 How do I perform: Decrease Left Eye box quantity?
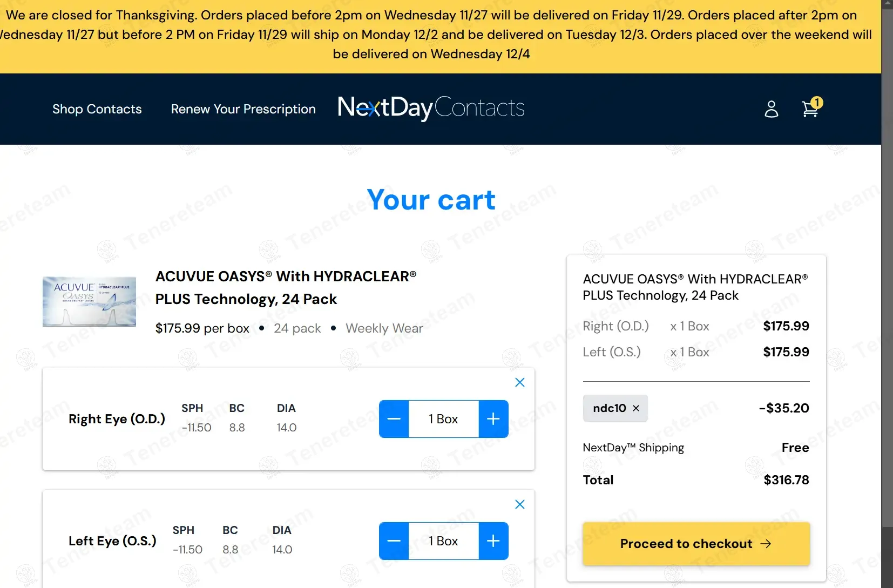coord(394,541)
